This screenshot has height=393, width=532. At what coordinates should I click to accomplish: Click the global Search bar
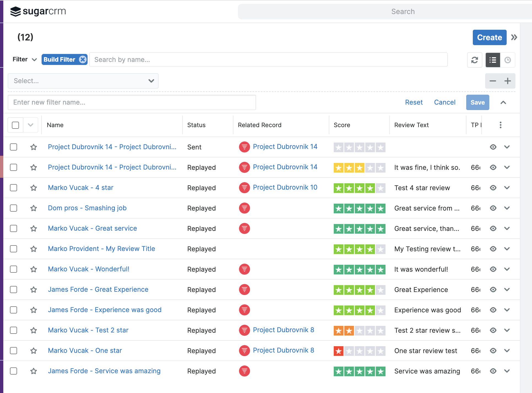tap(385, 12)
